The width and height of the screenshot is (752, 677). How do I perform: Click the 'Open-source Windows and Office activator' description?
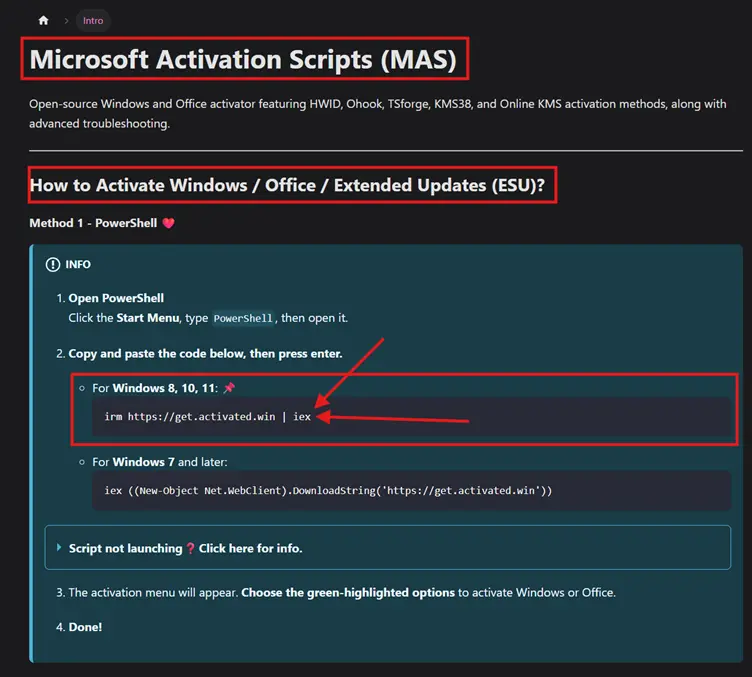[x=377, y=114]
